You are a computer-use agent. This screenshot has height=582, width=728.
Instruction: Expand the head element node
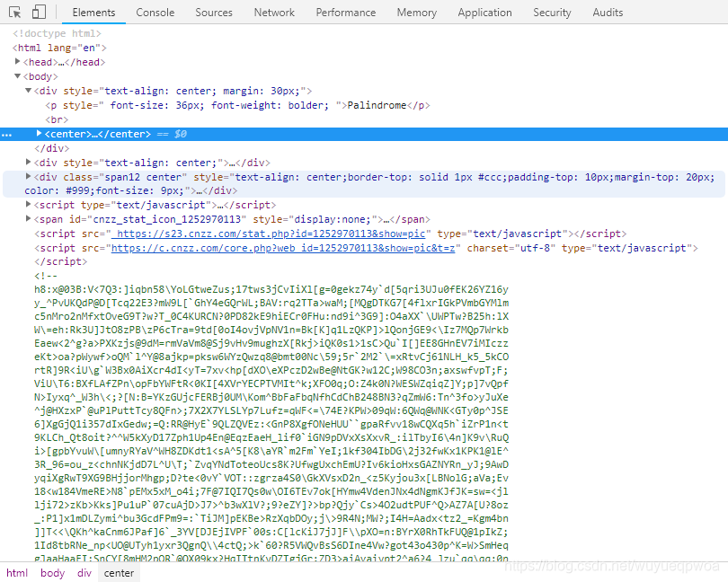click(x=18, y=61)
